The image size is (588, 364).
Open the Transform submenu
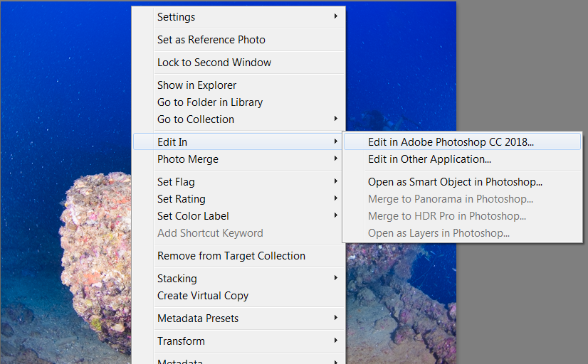coord(238,341)
